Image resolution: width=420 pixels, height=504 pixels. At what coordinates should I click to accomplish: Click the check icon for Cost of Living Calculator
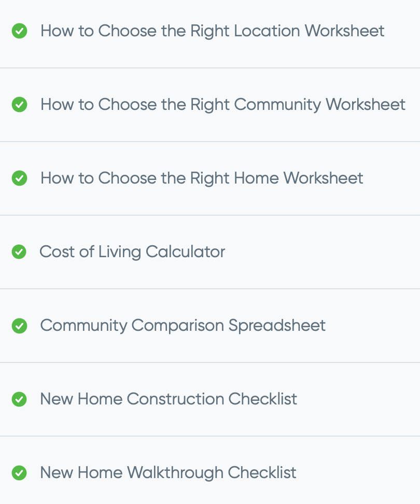point(19,251)
